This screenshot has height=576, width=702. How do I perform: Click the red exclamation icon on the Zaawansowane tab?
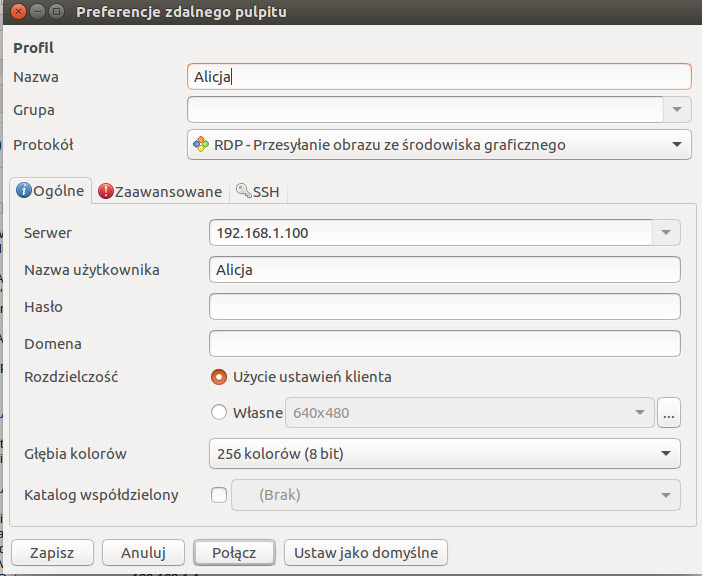point(106,191)
